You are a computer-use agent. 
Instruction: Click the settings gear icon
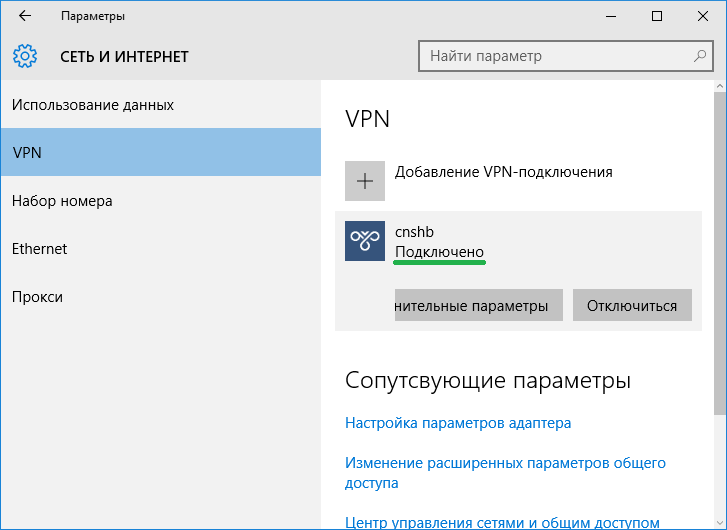25,56
